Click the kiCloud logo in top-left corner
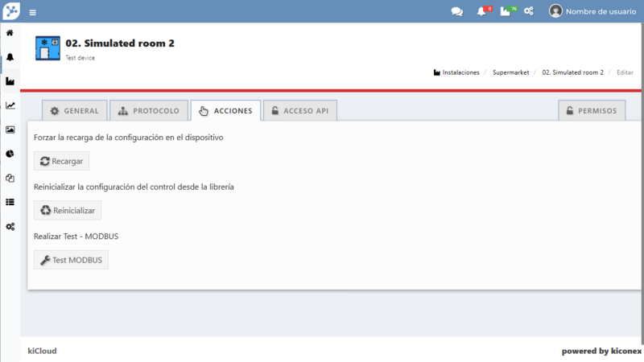Screen dimensions: 644x362 pyautogui.click(x=10, y=11)
